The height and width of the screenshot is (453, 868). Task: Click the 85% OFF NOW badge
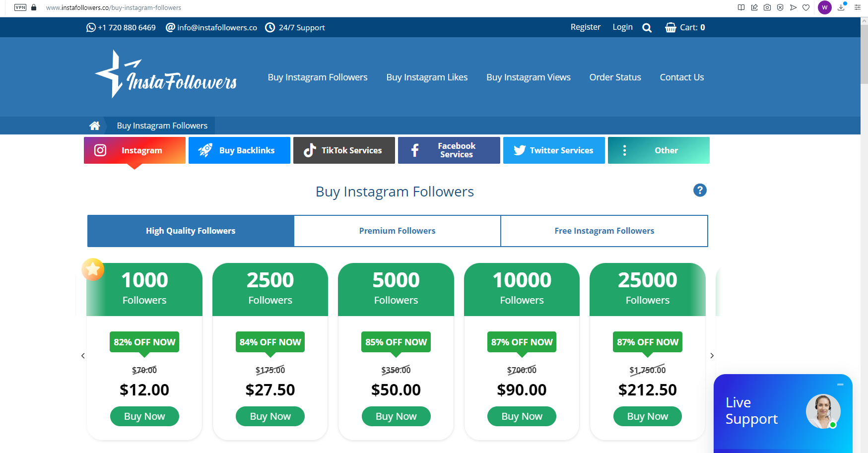coord(396,342)
